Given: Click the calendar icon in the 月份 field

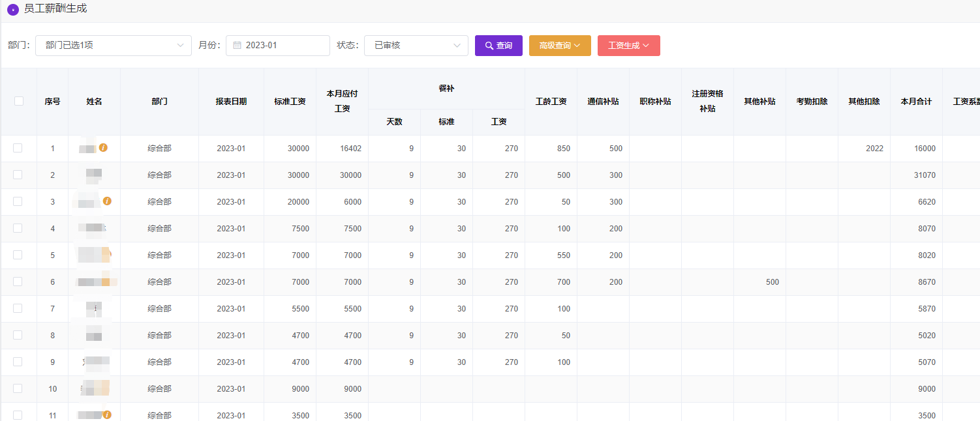Looking at the screenshot, I should [237, 46].
